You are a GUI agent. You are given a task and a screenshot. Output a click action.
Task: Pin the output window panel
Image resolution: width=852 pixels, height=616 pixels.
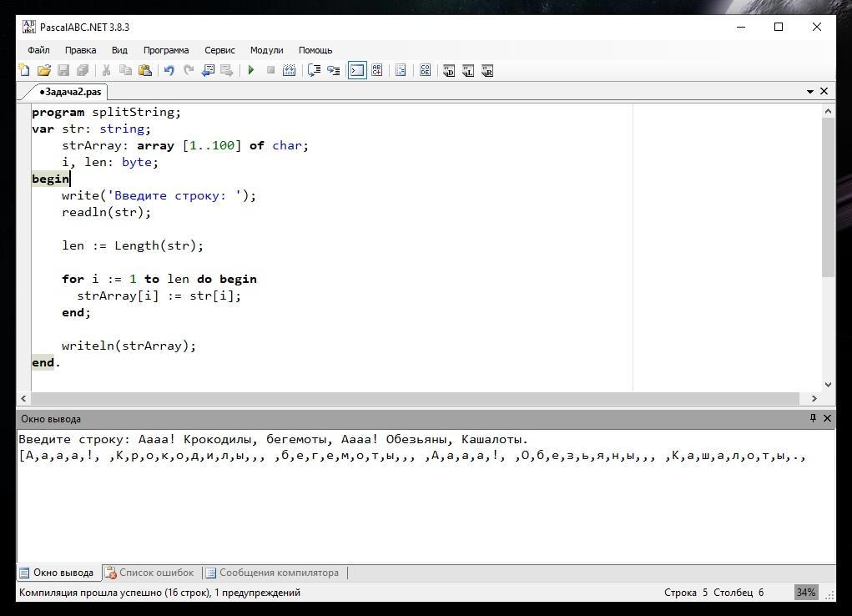pos(813,418)
